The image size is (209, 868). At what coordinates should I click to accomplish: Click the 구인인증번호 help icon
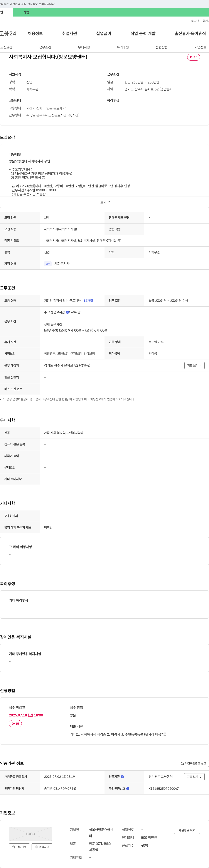click(x=128, y=788)
